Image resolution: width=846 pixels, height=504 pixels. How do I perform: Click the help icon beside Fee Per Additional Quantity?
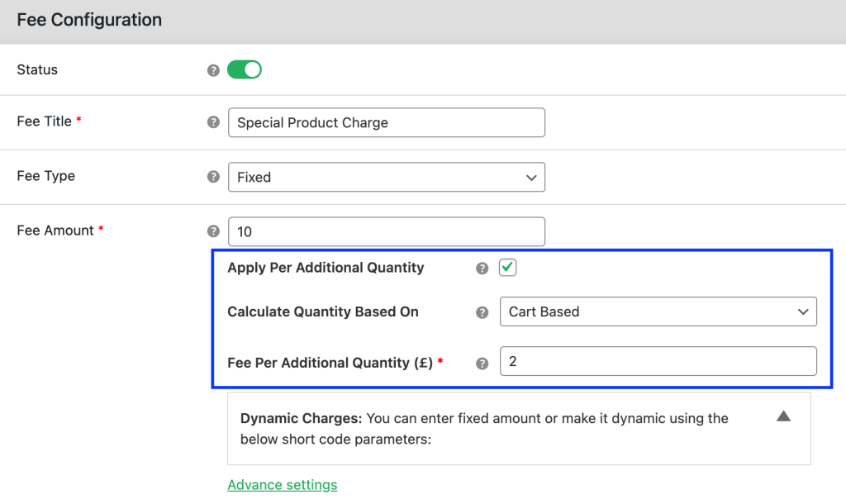(482, 361)
